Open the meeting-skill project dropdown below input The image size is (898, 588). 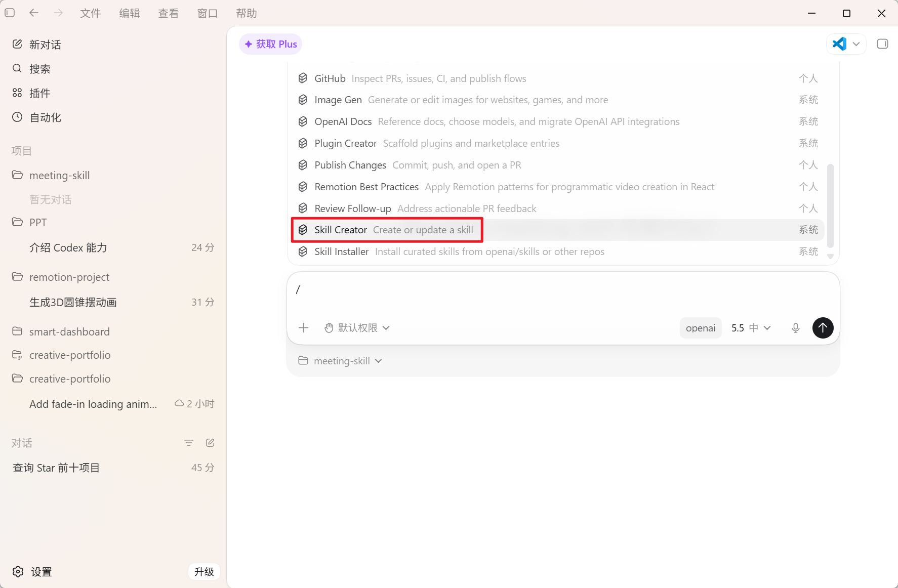coord(340,361)
